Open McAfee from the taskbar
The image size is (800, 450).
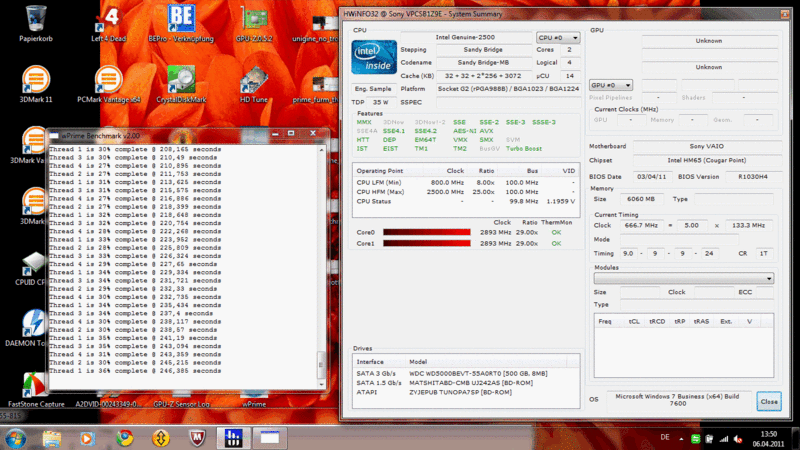coord(197,438)
